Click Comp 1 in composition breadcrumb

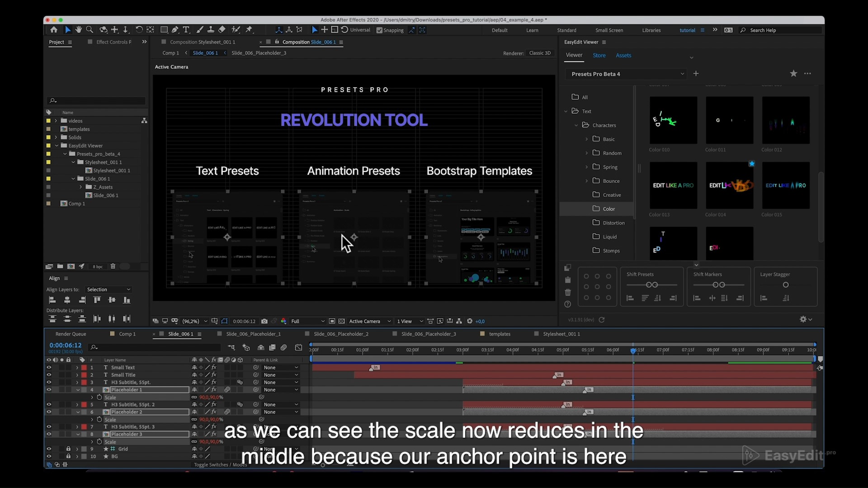point(170,53)
